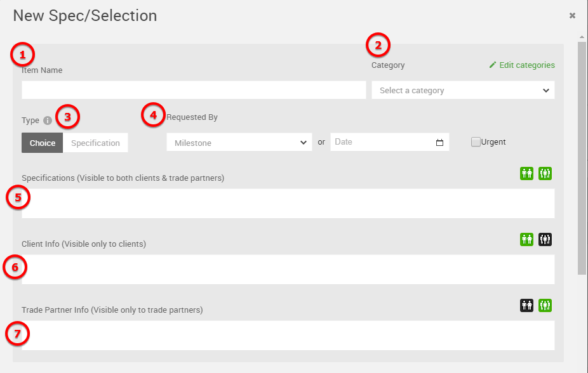The image size is (588, 373).
Task: Select the Choice type option
Action: pos(43,143)
